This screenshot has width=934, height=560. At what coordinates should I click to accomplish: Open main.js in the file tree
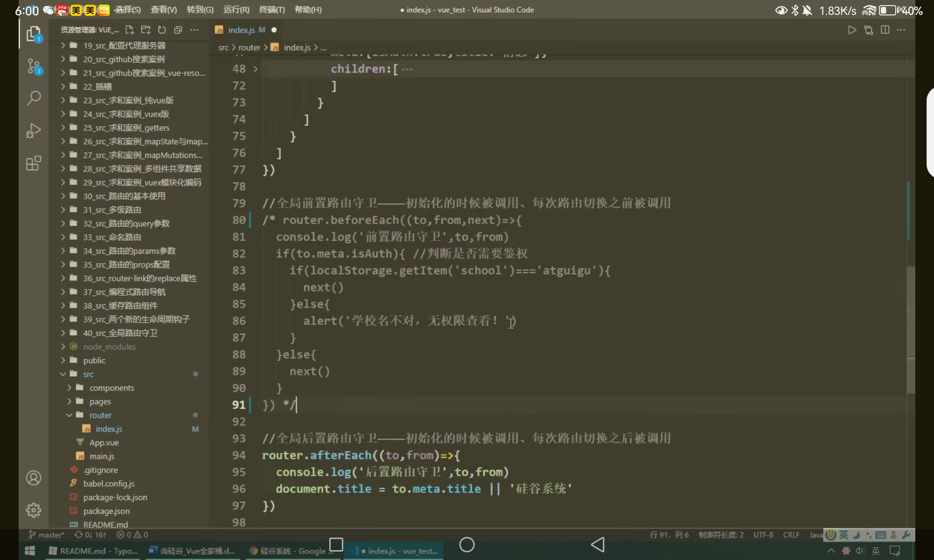[102, 456]
